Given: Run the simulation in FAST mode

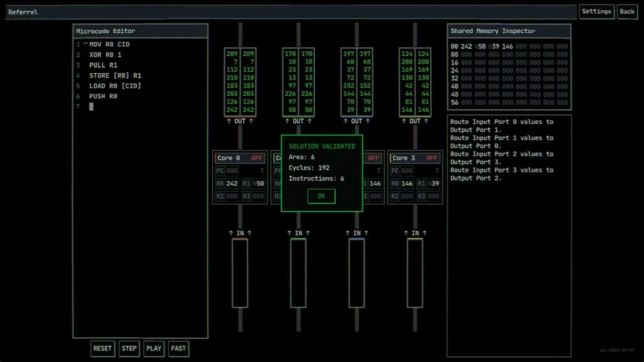Looking at the screenshot, I should 178,348.
